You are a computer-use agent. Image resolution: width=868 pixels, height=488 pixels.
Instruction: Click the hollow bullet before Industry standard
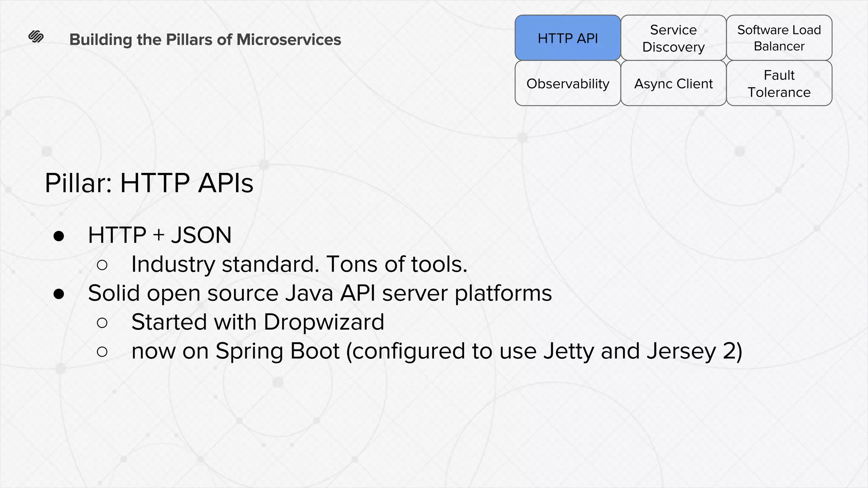[x=102, y=266]
